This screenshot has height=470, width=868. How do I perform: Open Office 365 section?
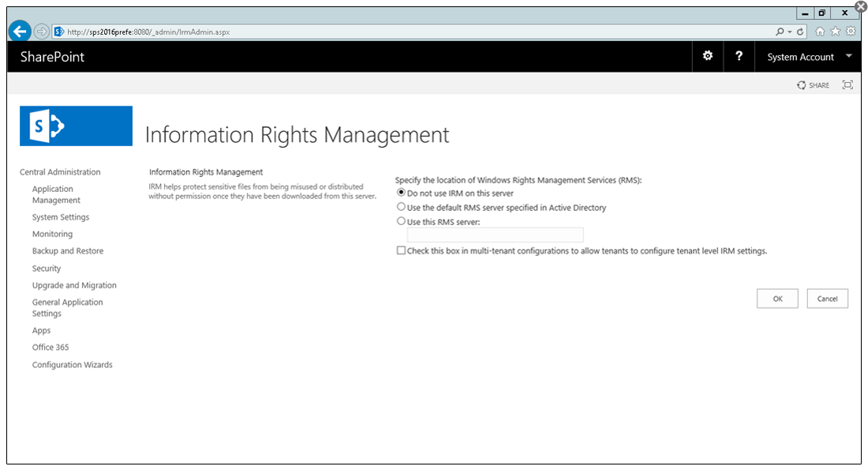(51, 348)
